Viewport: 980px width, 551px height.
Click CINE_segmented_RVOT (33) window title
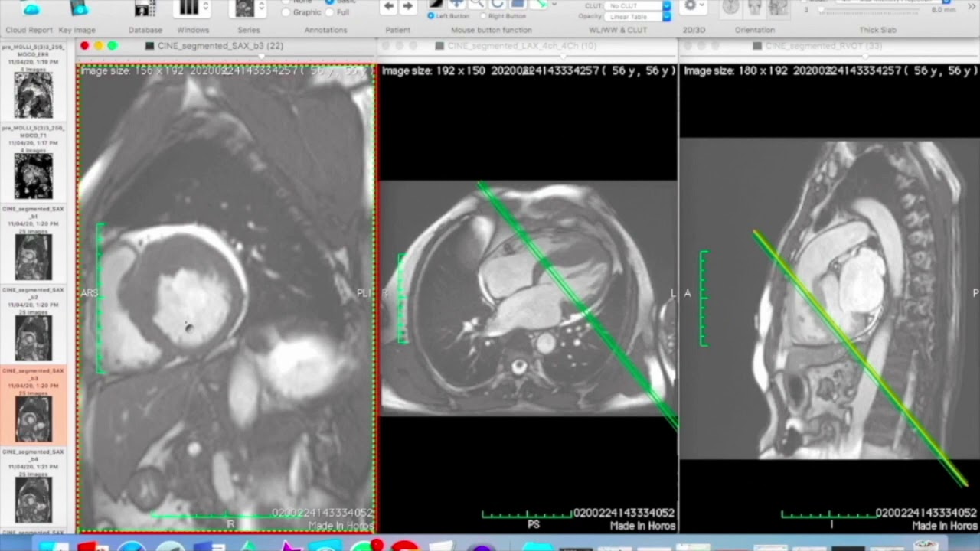click(824, 46)
